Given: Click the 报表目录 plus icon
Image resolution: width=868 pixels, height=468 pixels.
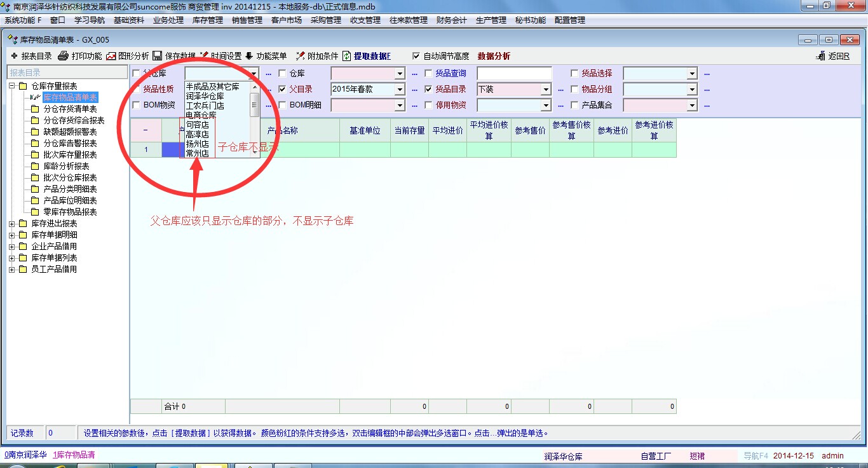Looking at the screenshot, I should coord(14,56).
